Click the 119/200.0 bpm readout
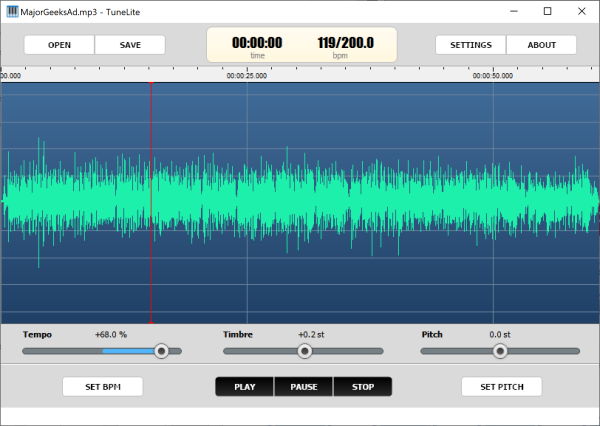This screenshot has width=600, height=426. point(345,43)
